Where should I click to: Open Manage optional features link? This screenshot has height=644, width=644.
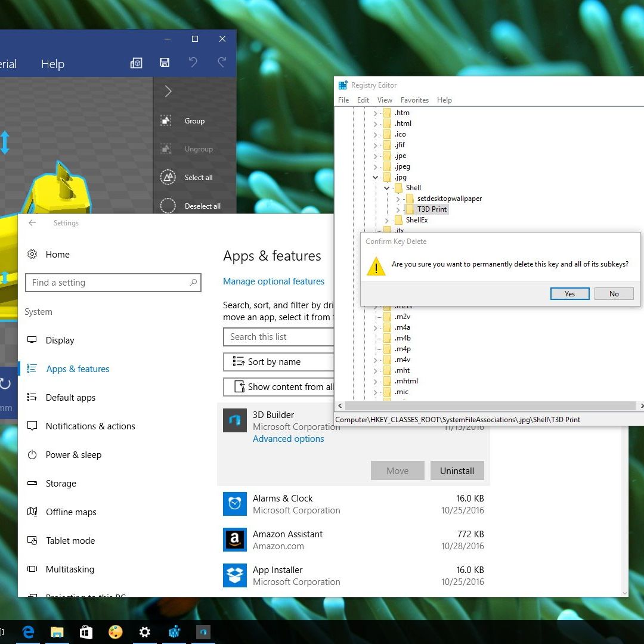click(274, 281)
